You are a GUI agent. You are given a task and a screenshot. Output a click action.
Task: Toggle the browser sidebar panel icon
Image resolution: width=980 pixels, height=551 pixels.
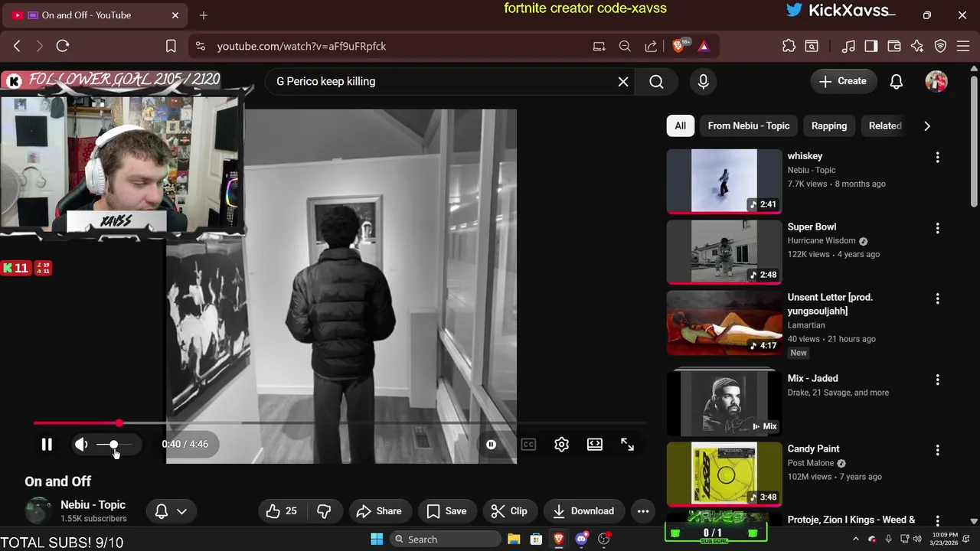871,46
